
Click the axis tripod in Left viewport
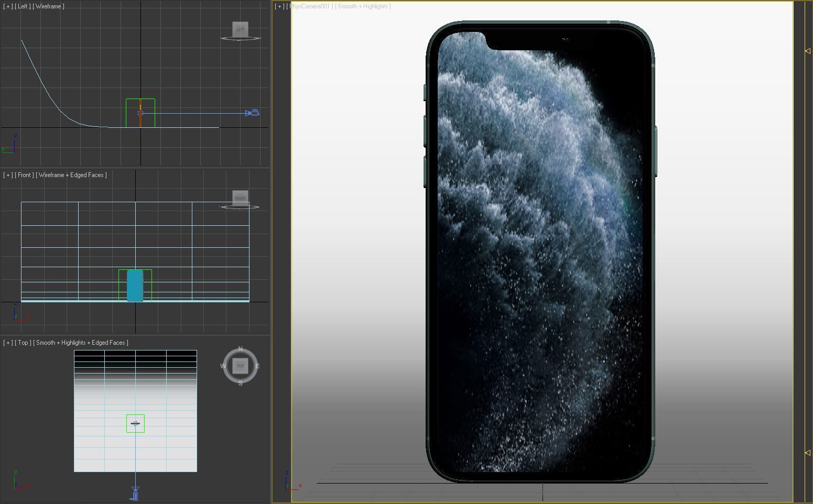9,144
